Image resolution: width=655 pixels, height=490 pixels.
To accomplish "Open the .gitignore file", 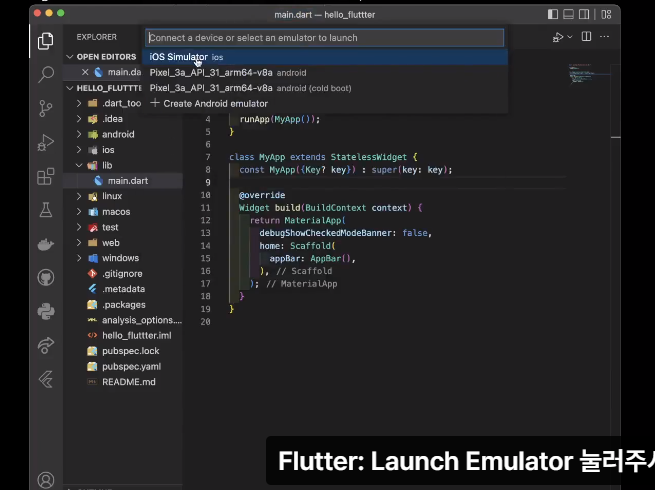I will [x=122, y=274].
